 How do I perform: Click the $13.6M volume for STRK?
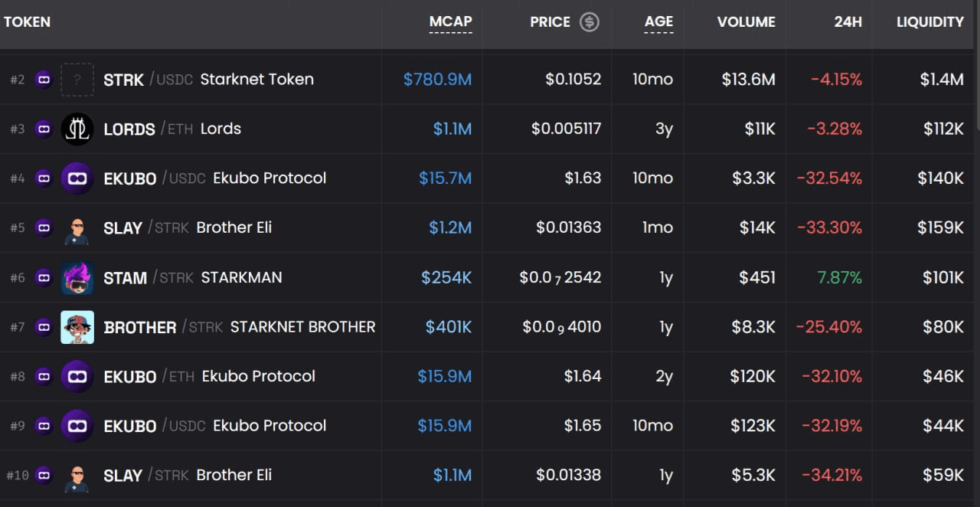(x=748, y=80)
